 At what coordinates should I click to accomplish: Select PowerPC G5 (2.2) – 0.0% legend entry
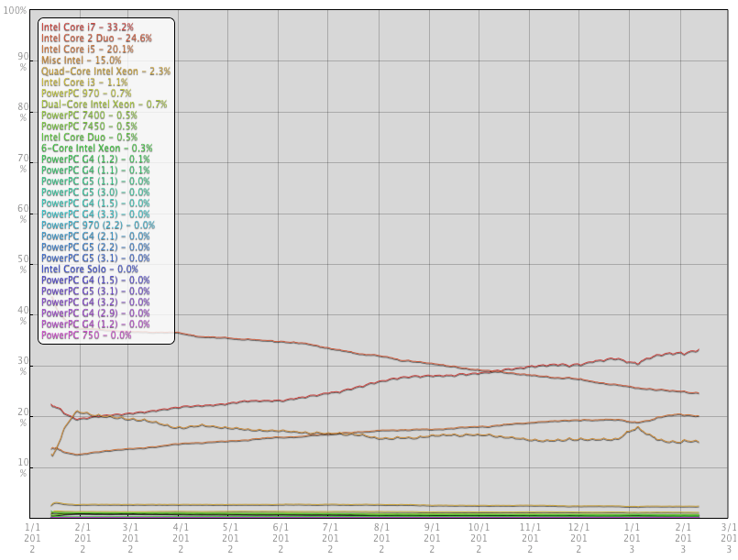pyautogui.click(x=95, y=247)
